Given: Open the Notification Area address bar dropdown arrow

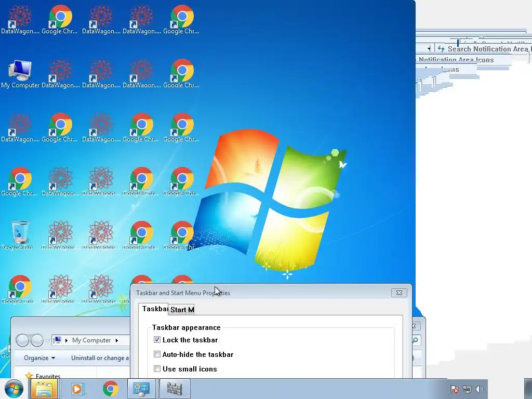Looking at the screenshot, I should [x=429, y=49].
